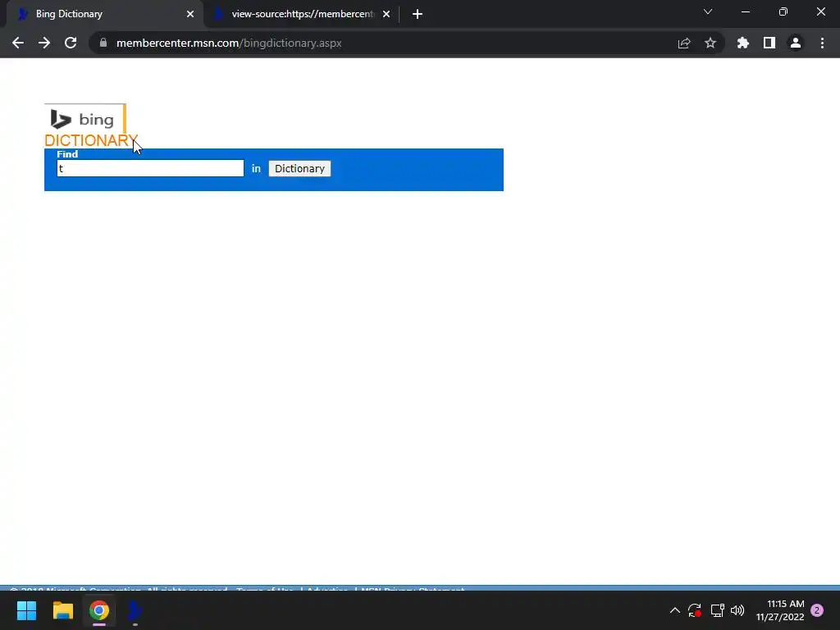
Task: Bookmark this page with star icon
Action: [x=710, y=43]
